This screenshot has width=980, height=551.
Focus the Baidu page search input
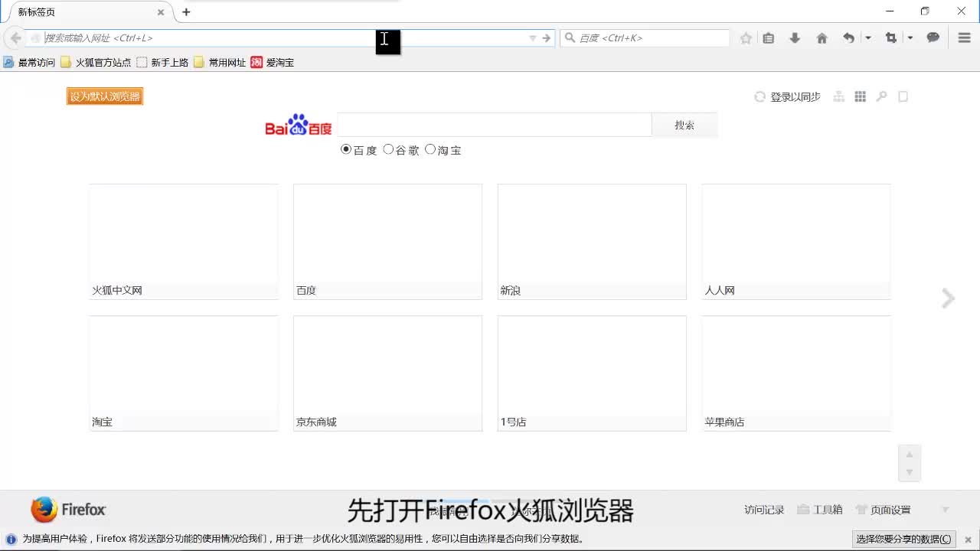[x=495, y=125]
